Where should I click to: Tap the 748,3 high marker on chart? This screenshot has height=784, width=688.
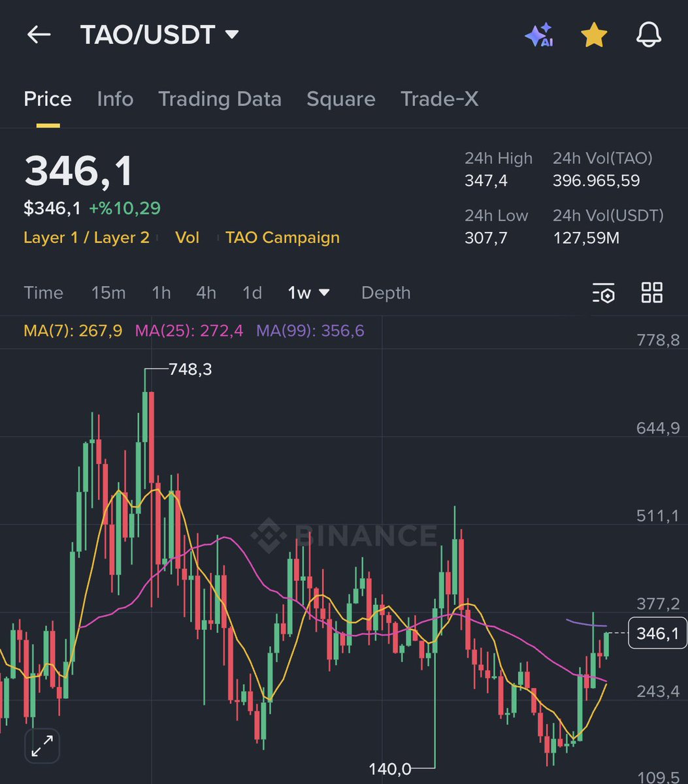click(x=190, y=369)
